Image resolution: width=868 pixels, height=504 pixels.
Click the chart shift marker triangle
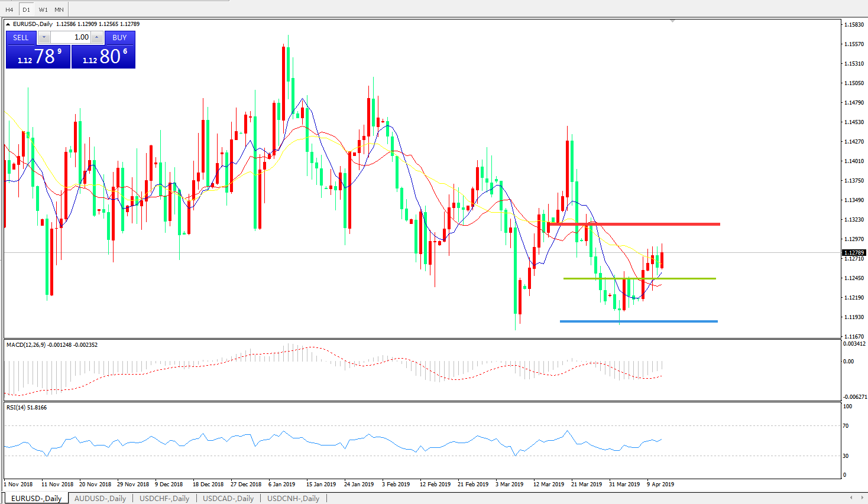[672, 21]
